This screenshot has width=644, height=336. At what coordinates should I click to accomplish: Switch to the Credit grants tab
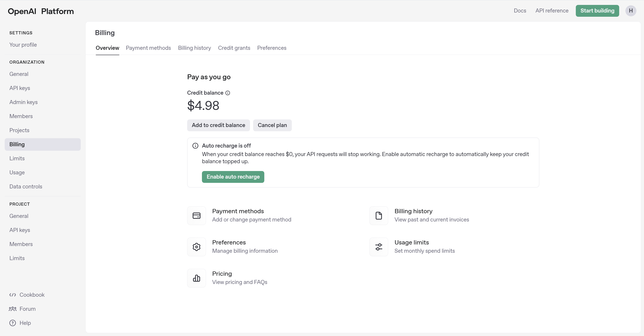pyautogui.click(x=234, y=48)
